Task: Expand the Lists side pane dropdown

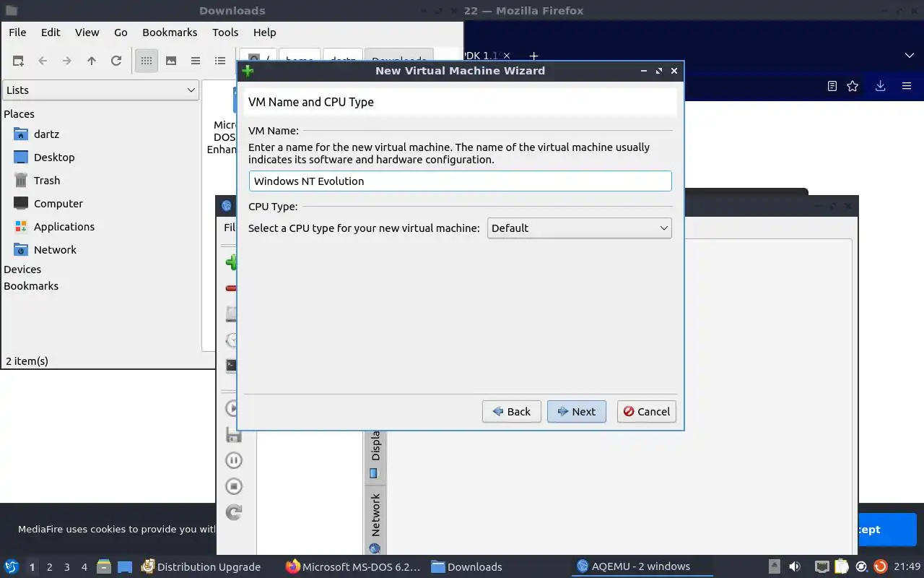Action: click(100, 90)
